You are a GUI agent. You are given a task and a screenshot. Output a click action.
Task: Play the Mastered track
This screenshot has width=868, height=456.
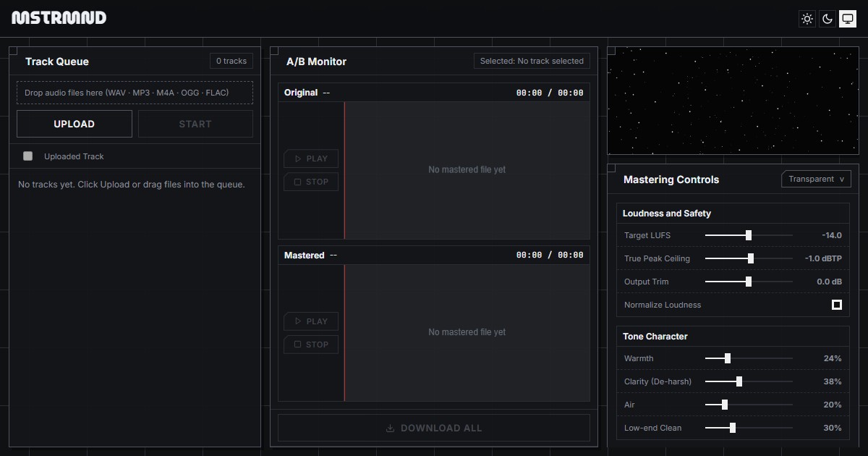point(311,321)
